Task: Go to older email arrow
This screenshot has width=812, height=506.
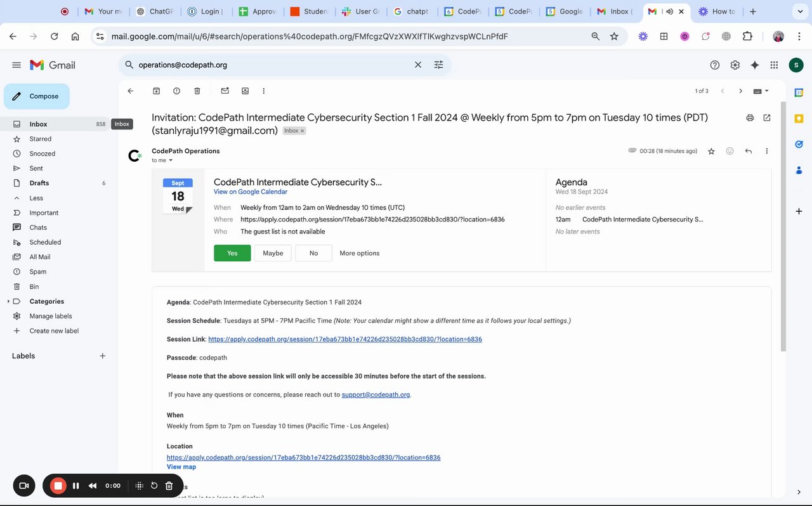Action: pyautogui.click(x=740, y=91)
